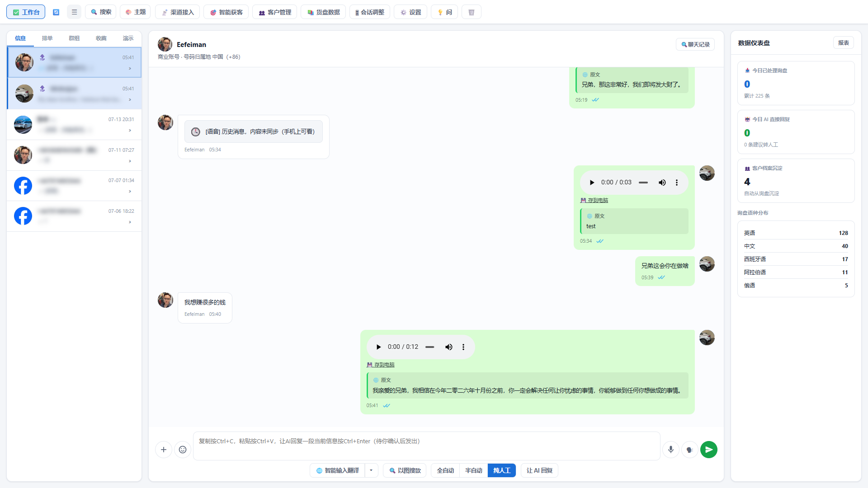Expand dropdown arrow next to 智能输入翻译
The width and height of the screenshot is (868, 488).
pos(371,470)
